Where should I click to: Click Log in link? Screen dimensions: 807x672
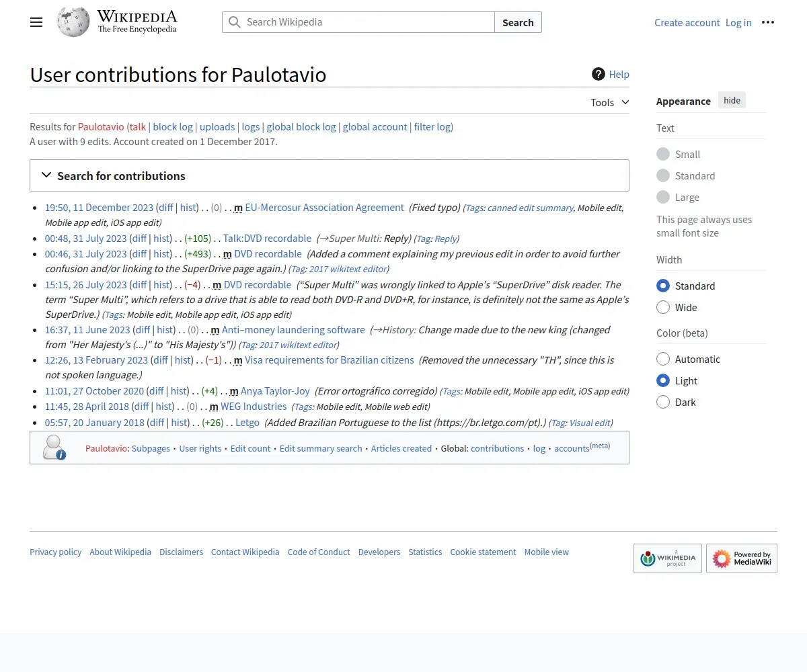tap(738, 22)
